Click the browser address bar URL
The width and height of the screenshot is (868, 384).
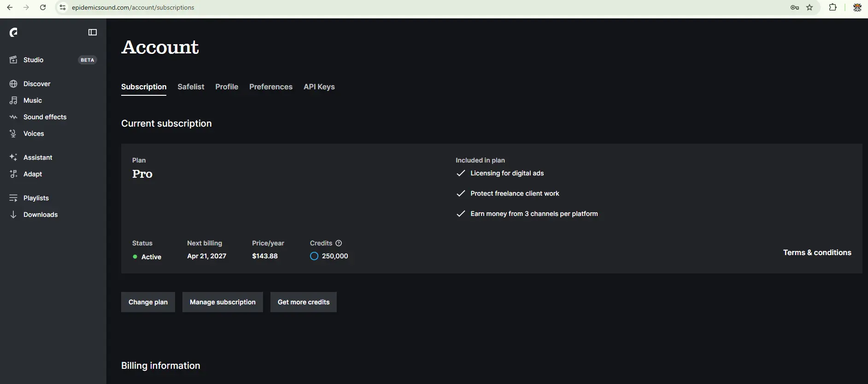[133, 7]
